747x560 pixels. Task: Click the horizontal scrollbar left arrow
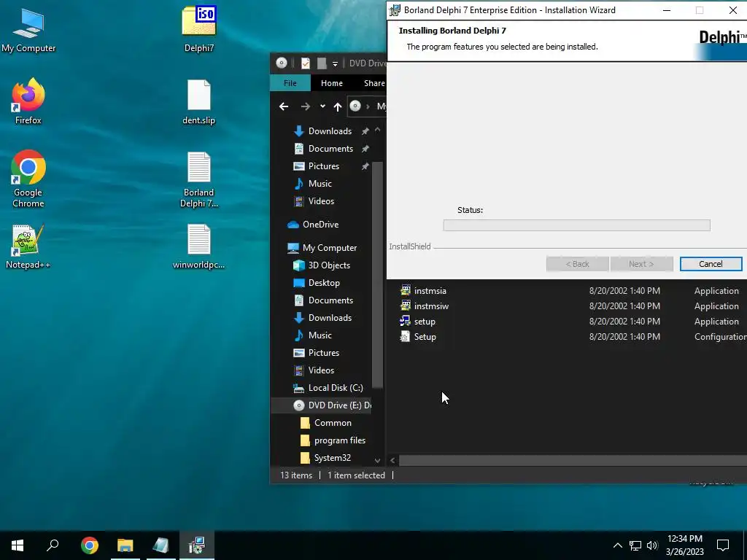pyautogui.click(x=392, y=461)
